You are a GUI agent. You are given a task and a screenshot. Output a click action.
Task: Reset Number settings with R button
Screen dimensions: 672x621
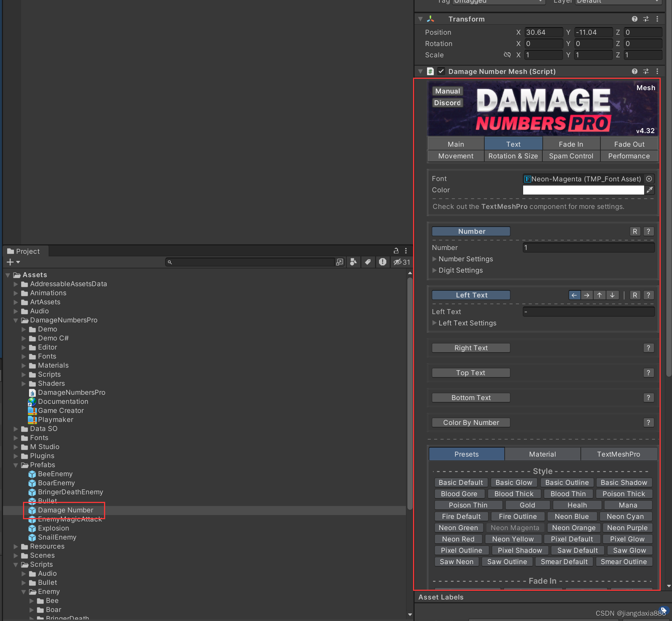tap(635, 231)
